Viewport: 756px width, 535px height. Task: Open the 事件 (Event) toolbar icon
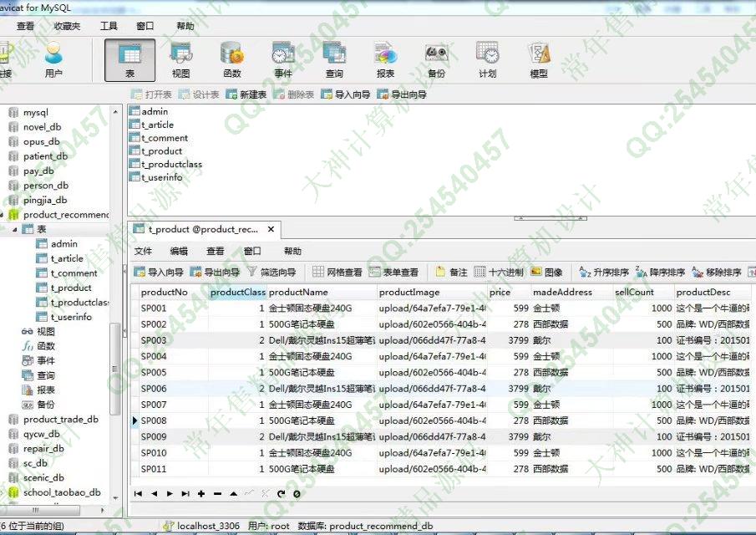[283, 60]
